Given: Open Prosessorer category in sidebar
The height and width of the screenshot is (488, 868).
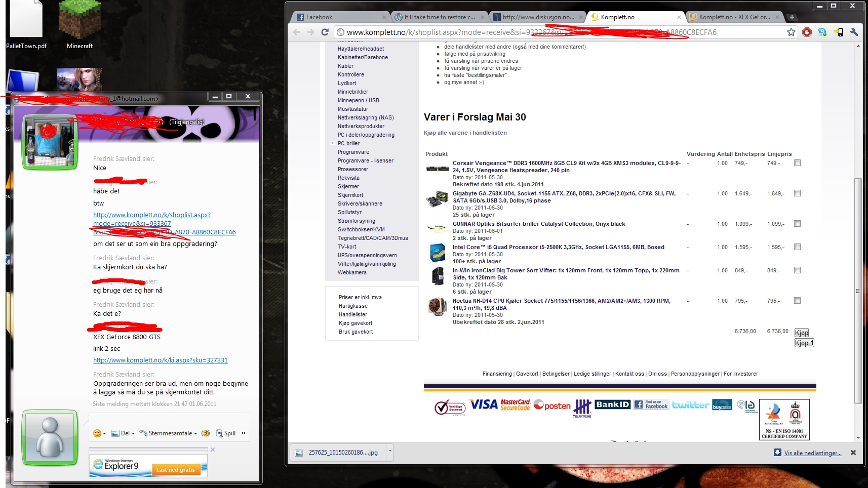Looking at the screenshot, I should tap(353, 169).
